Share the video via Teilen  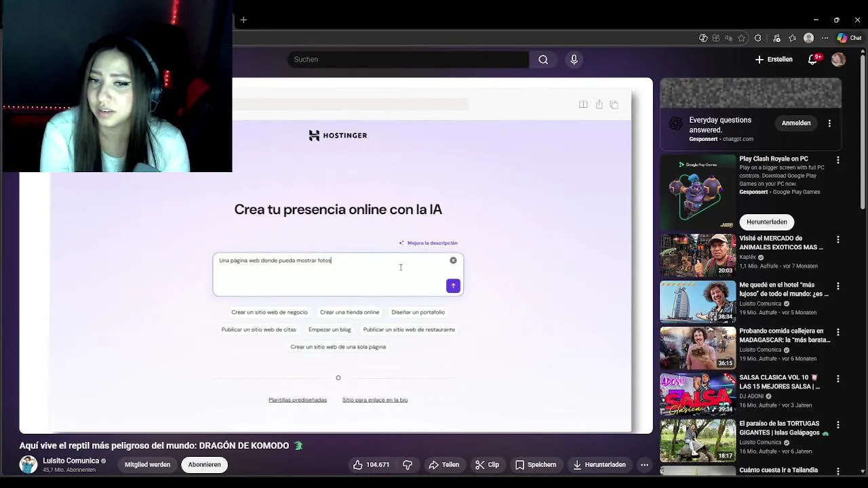click(x=444, y=465)
